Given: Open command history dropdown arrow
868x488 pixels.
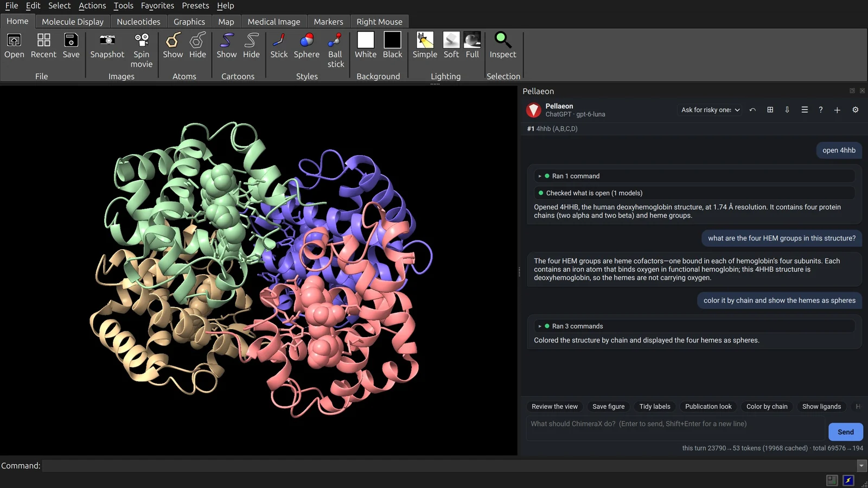Looking at the screenshot, I should point(861,466).
